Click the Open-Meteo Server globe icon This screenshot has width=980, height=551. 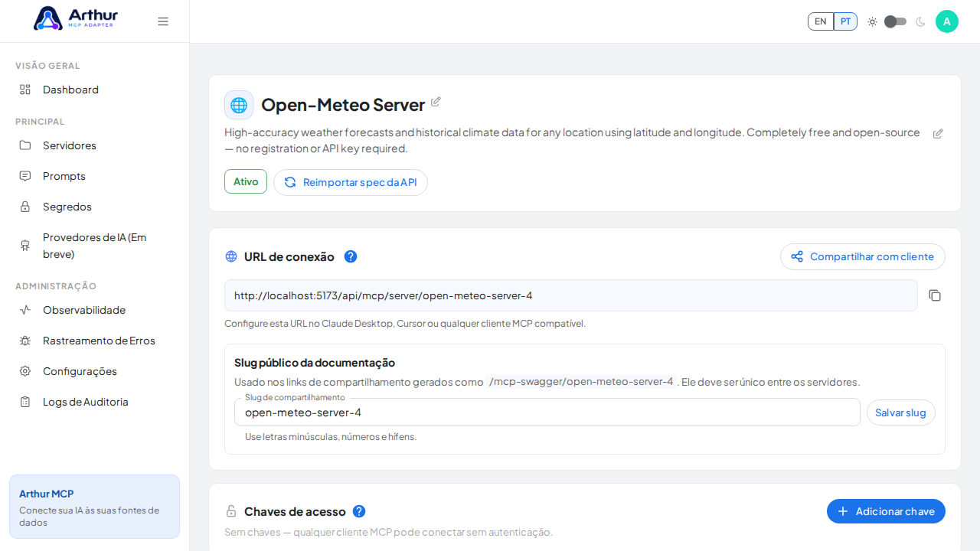click(239, 105)
